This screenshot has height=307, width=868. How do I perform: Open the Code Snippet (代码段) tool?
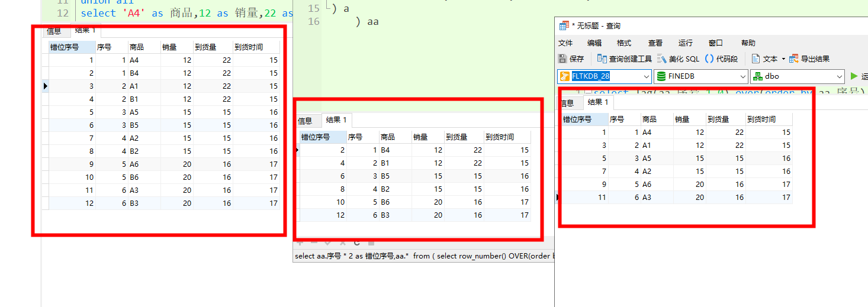coord(721,59)
